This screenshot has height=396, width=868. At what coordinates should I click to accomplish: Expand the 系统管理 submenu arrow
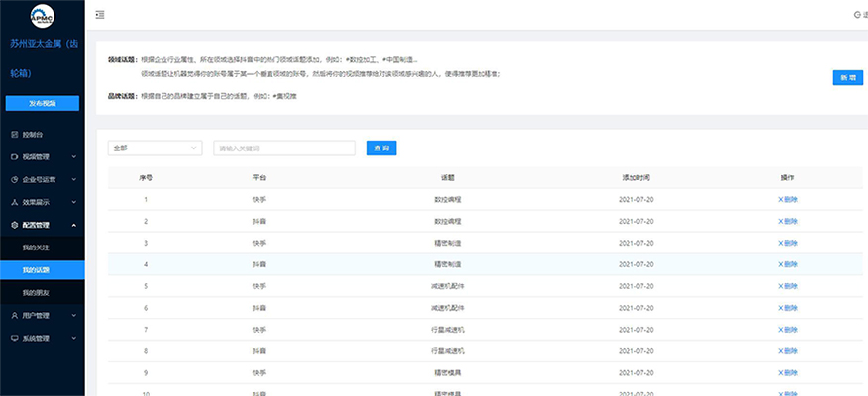[74, 338]
